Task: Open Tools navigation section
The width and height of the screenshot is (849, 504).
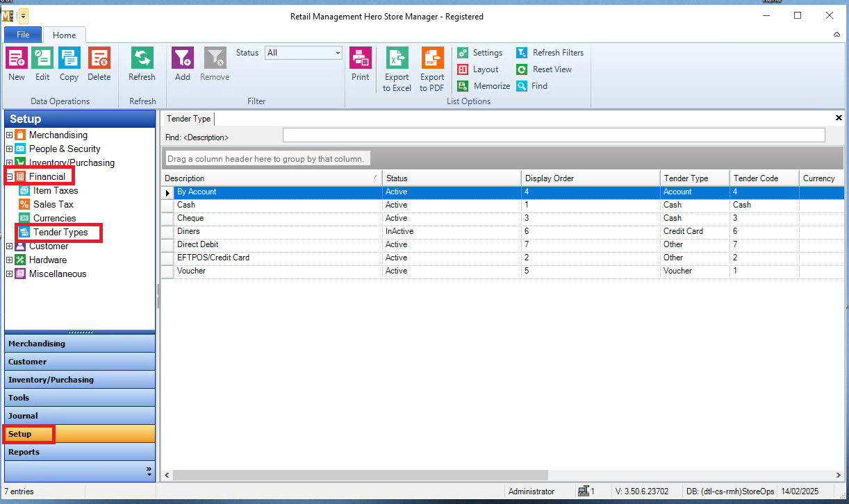Action: [x=80, y=398]
